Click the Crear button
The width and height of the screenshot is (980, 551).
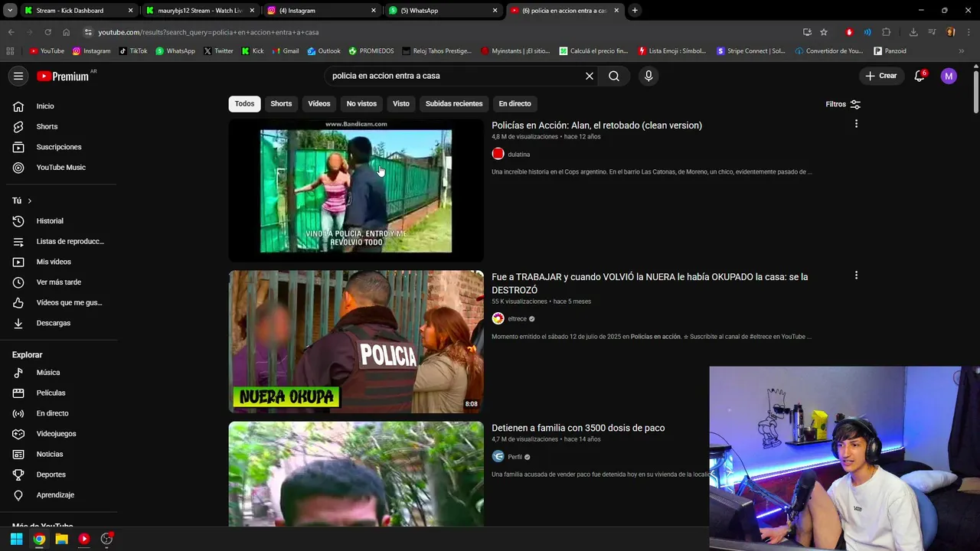(881, 76)
